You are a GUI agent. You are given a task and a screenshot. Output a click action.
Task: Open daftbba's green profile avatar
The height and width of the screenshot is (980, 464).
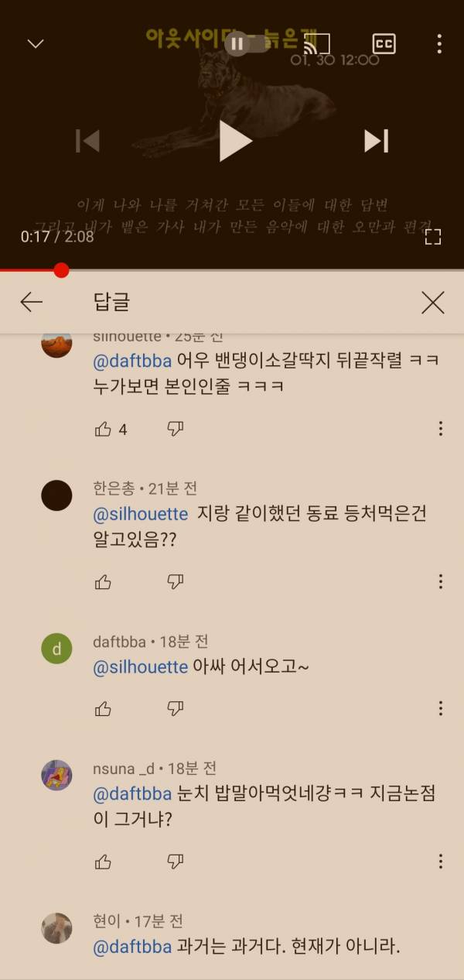(56, 649)
